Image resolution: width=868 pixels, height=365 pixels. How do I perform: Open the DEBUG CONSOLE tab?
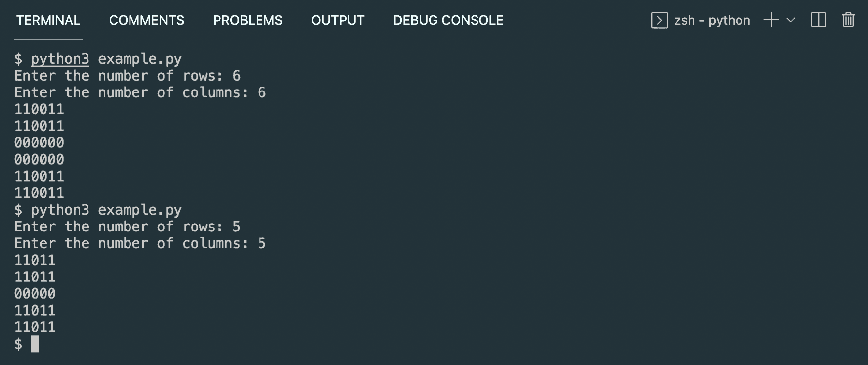point(448,20)
